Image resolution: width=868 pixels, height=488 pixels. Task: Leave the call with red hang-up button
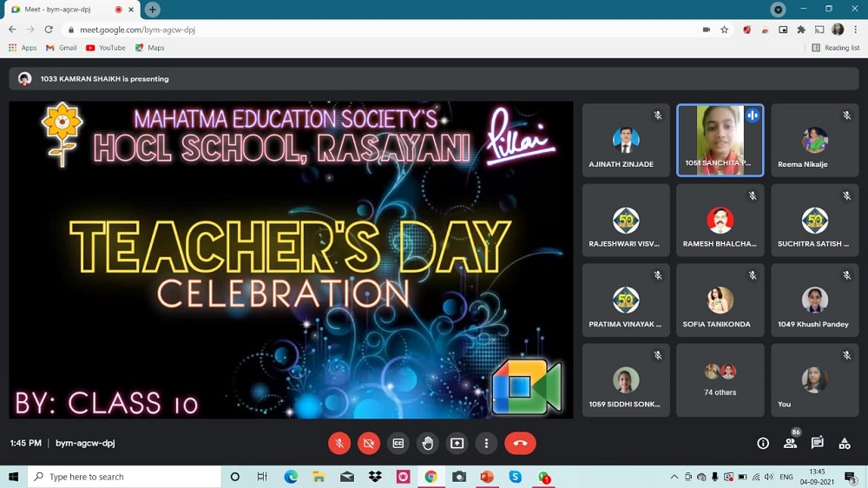click(520, 443)
